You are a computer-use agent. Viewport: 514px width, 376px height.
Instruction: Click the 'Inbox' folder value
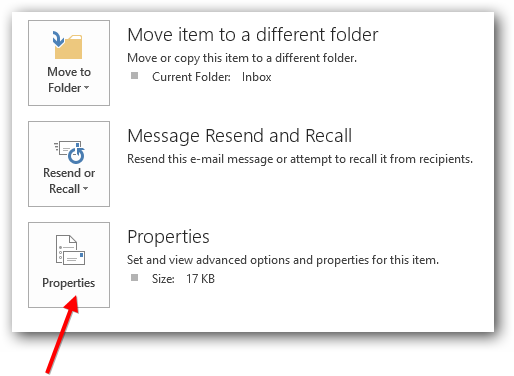tap(256, 77)
